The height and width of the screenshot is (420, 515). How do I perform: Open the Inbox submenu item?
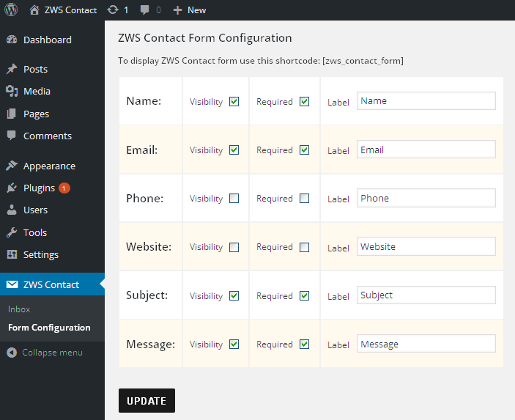point(19,309)
